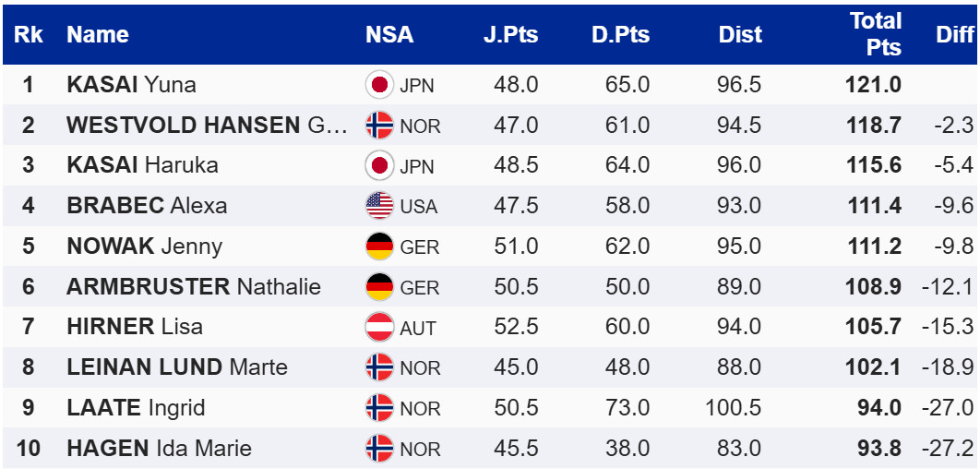Click German flag beside NOWAK Jenny
980x469 pixels.
click(379, 247)
